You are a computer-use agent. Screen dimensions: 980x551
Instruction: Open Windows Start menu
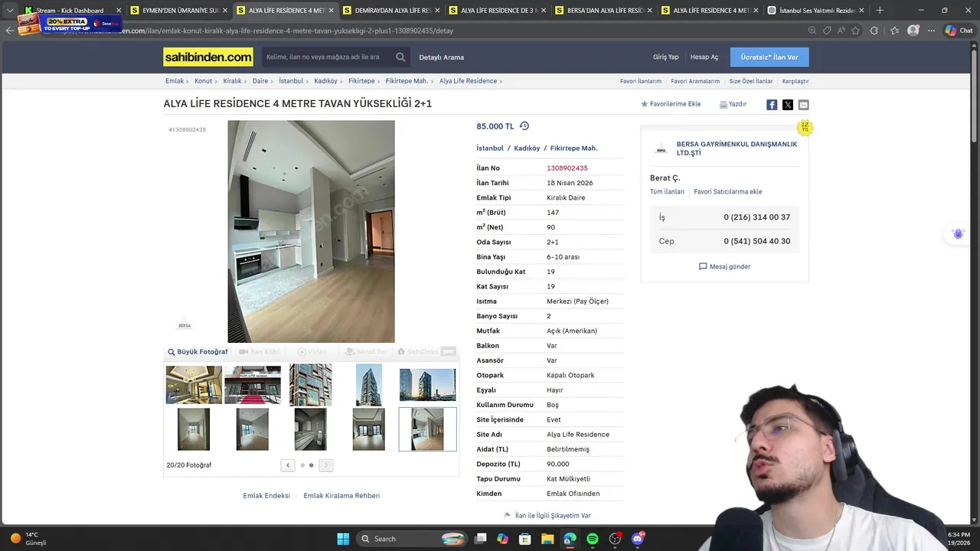[x=343, y=539]
